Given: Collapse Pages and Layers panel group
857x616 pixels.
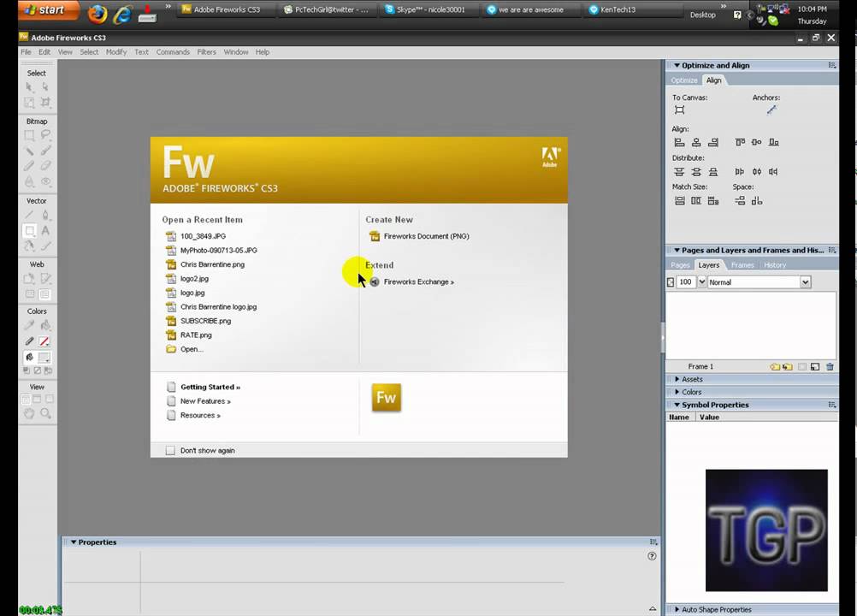Looking at the screenshot, I should [677, 251].
